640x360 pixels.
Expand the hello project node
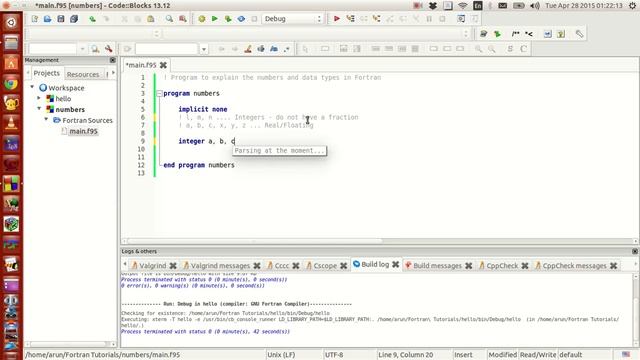click(x=39, y=98)
